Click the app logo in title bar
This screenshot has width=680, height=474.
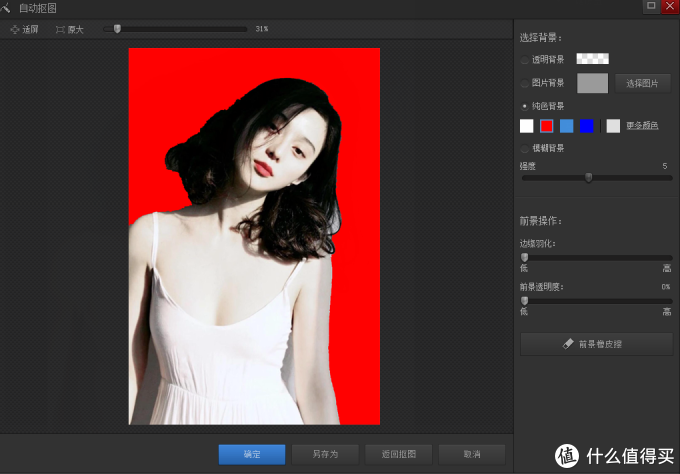[x=7, y=7]
